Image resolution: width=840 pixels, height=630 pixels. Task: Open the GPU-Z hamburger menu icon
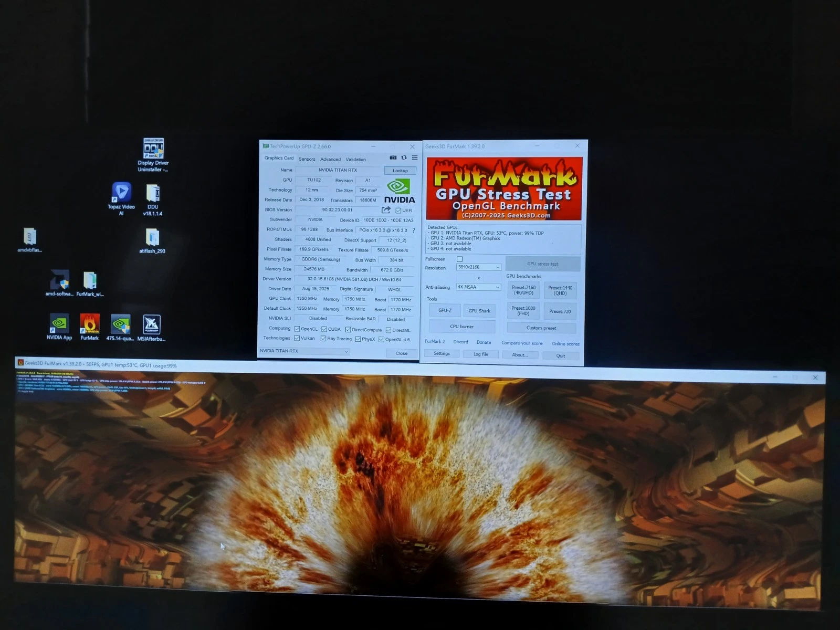[x=415, y=157]
